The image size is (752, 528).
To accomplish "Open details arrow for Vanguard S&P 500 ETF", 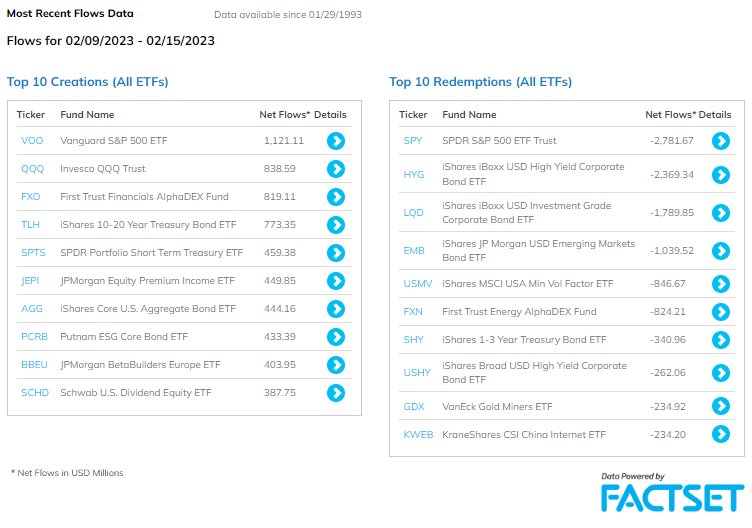I will [336, 141].
